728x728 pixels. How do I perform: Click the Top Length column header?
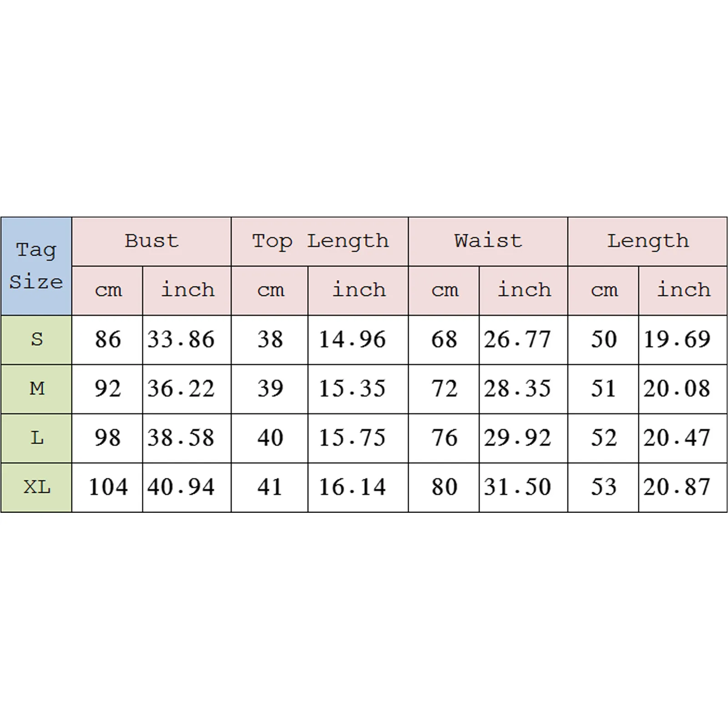coord(320,241)
